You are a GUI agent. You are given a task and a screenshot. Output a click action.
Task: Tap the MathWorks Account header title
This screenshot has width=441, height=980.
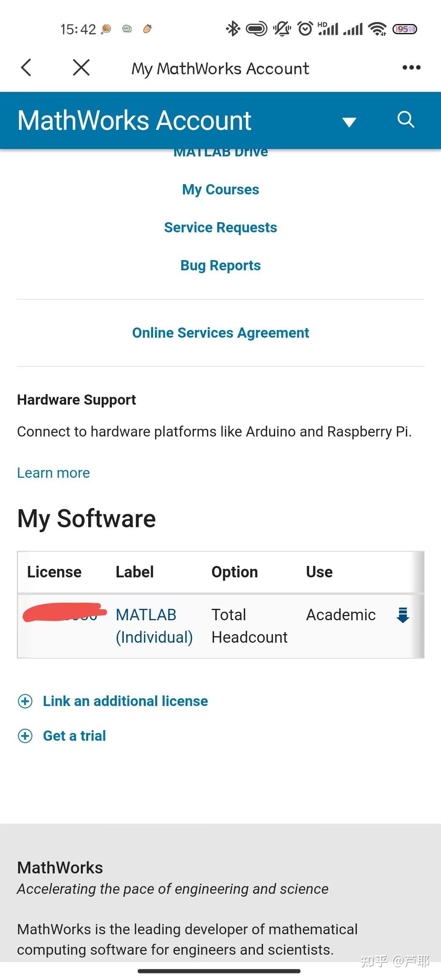tap(134, 120)
